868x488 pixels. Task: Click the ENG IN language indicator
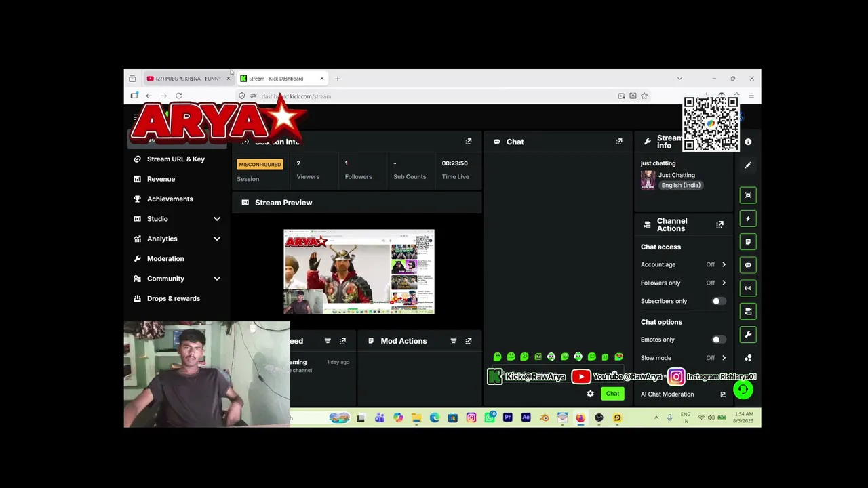(x=686, y=418)
